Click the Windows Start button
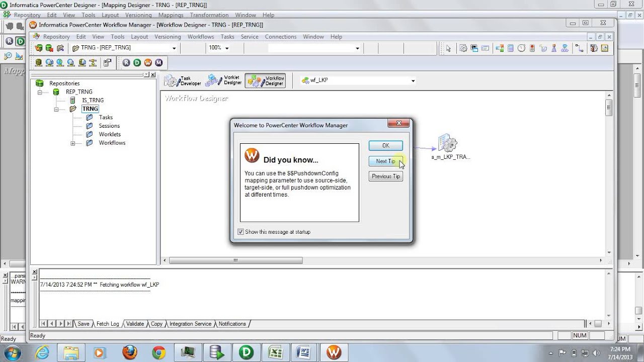This screenshot has height=362, width=644. pos(12,352)
